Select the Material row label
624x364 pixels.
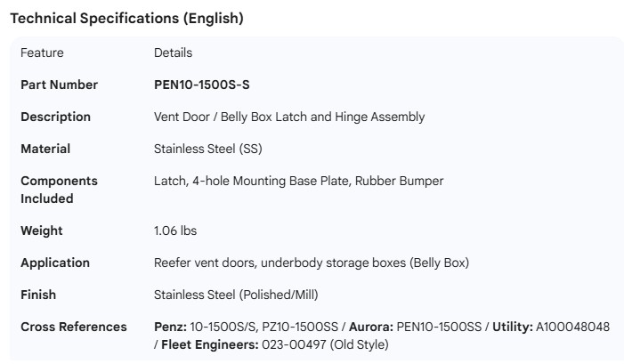coord(45,149)
